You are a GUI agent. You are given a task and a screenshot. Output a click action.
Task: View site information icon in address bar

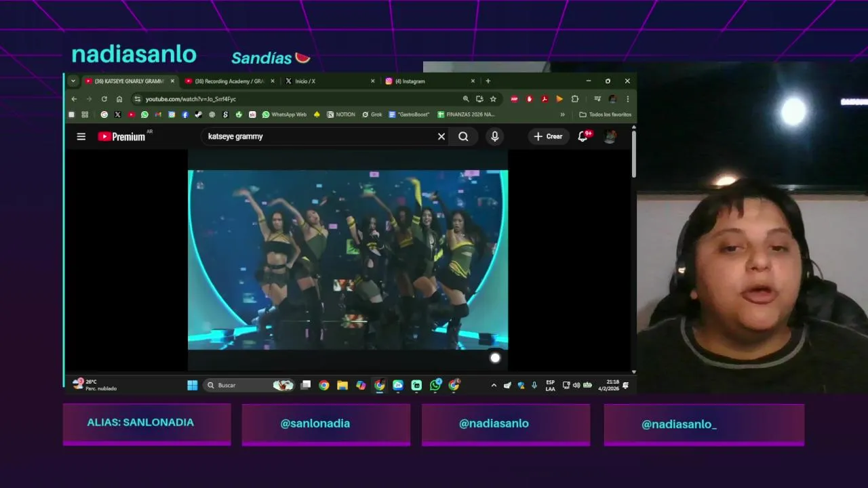[x=138, y=99]
